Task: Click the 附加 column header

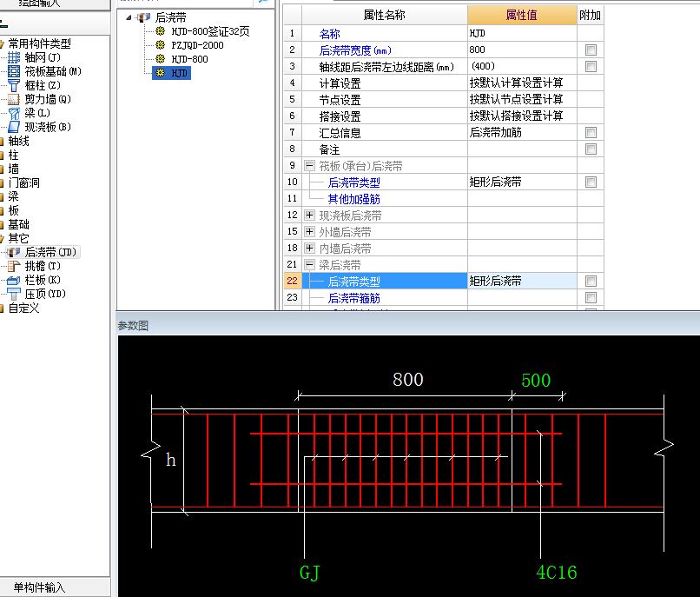Action: click(x=591, y=15)
